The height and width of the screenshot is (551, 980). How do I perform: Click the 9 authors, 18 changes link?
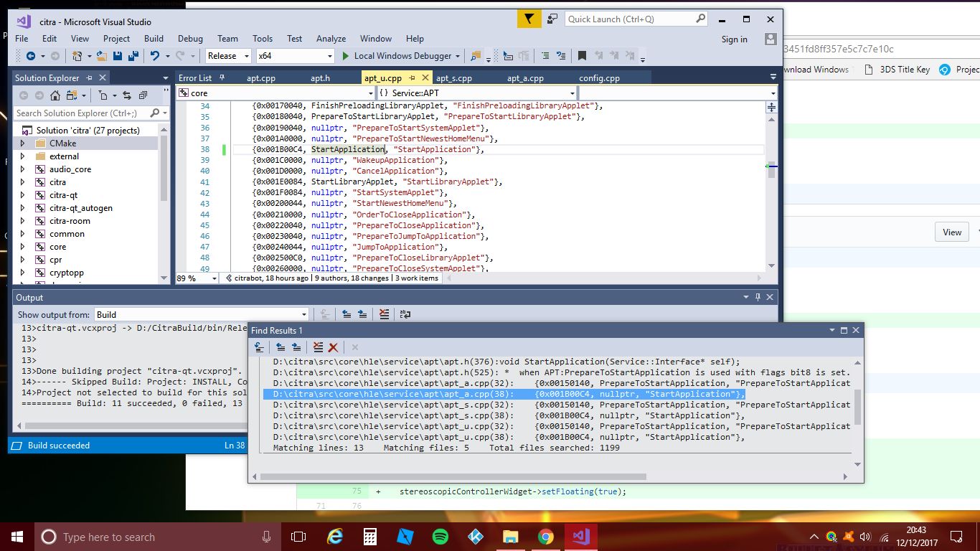[351, 278]
